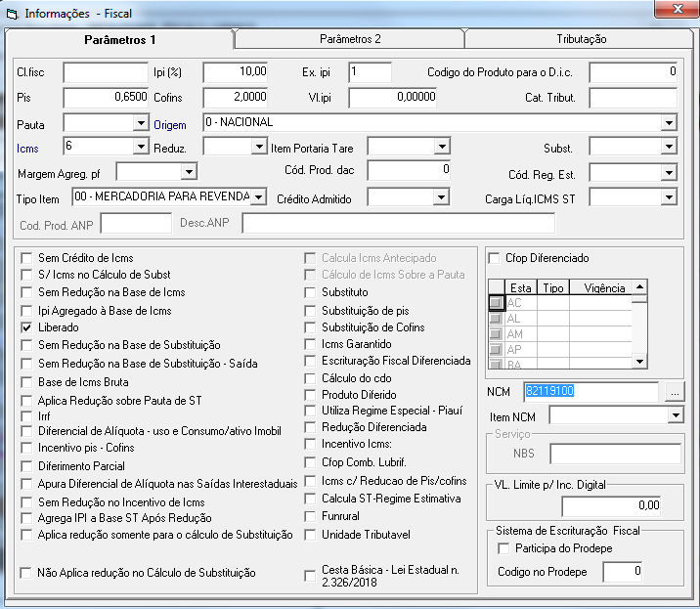Viewport: 700px width, 609px height.
Task: Click the Cofins field with 2,0000
Action: (x=236, y=98)
